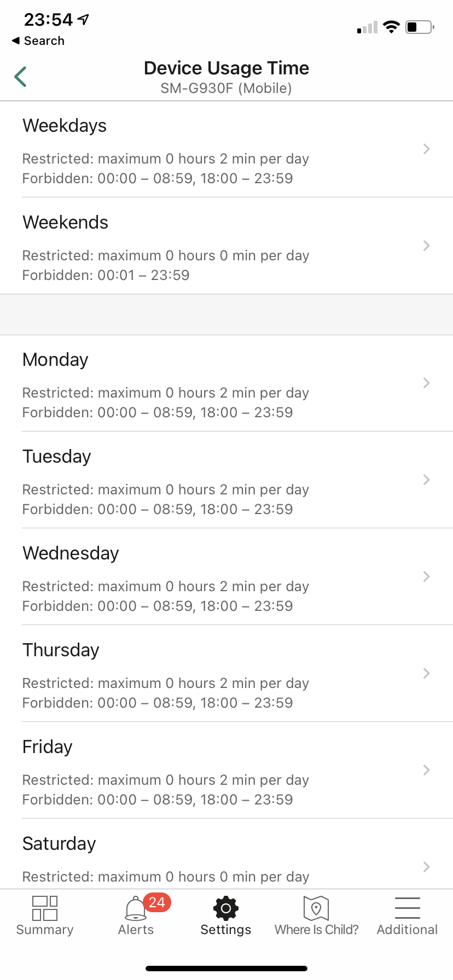Screen dimensions: 453x980
Task: Open the Wednesday usage settings
Action: [x=219, y=577]
